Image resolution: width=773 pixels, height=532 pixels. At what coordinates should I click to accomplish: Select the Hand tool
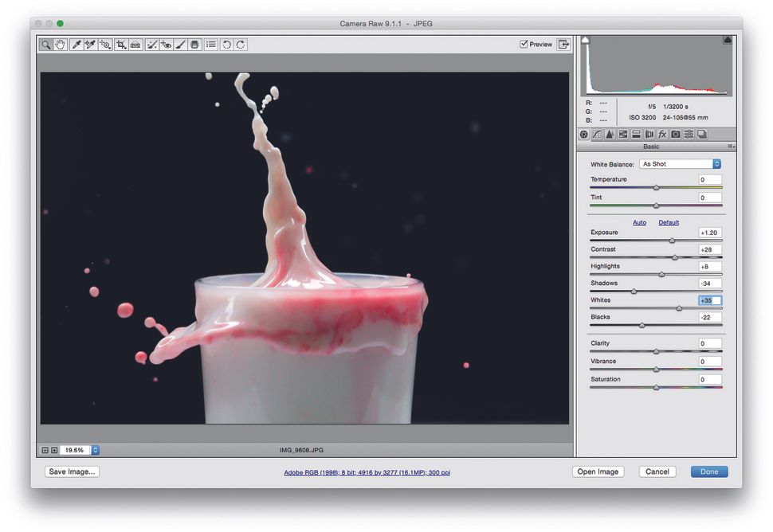[x=61, y=45]
